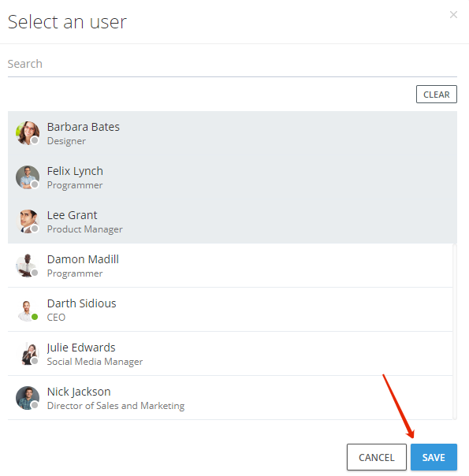
Task: Click Lee Grant's profile picture
Action: [28, 221]
